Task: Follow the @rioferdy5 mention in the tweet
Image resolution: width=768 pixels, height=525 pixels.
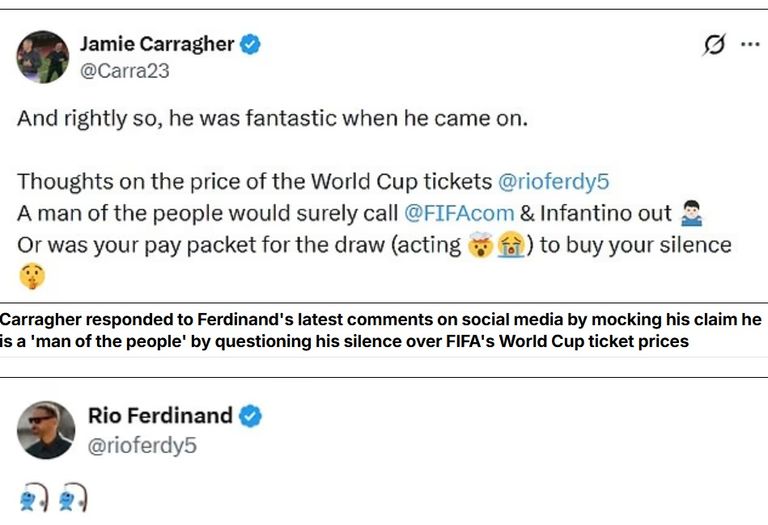Action: 554,182
